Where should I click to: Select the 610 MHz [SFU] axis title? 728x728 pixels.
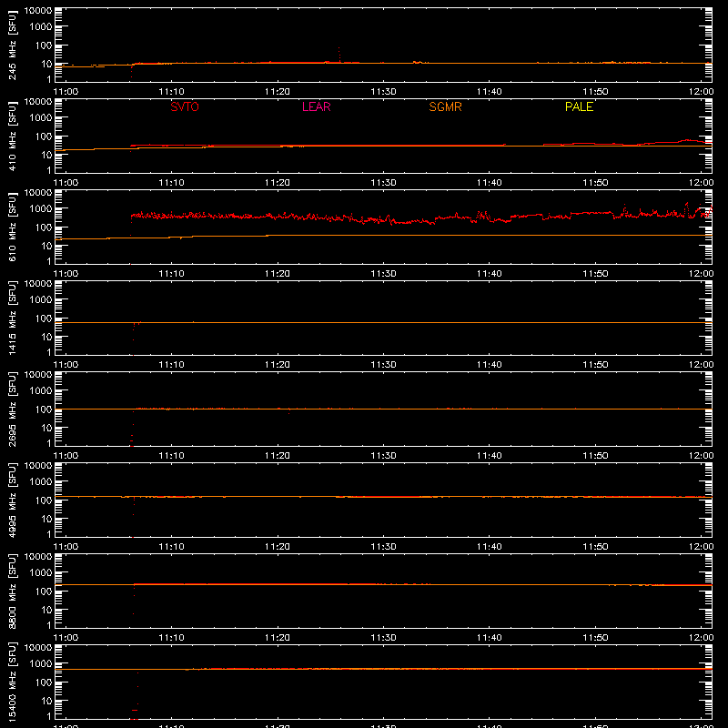tap(13, 227)
